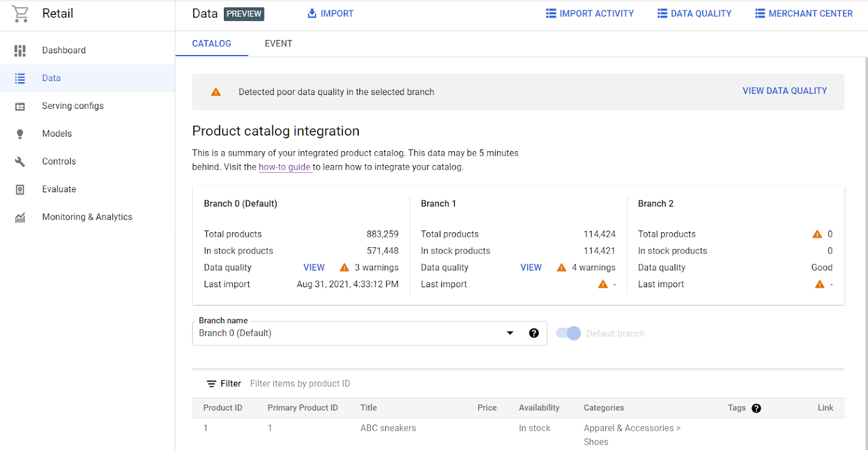The image size is (868, 450).
Task: Click the Primary Product ID column header
Action: [303, 408]
